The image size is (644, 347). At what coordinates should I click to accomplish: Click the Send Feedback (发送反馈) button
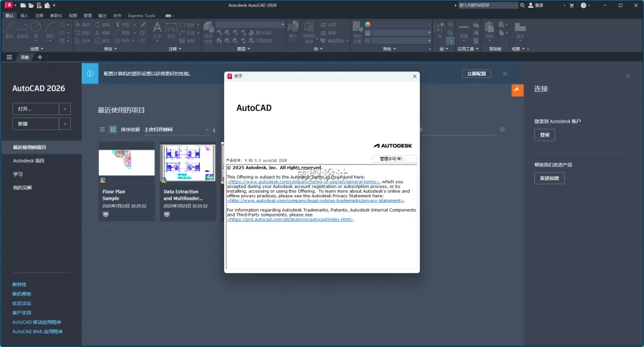[549, 178]
